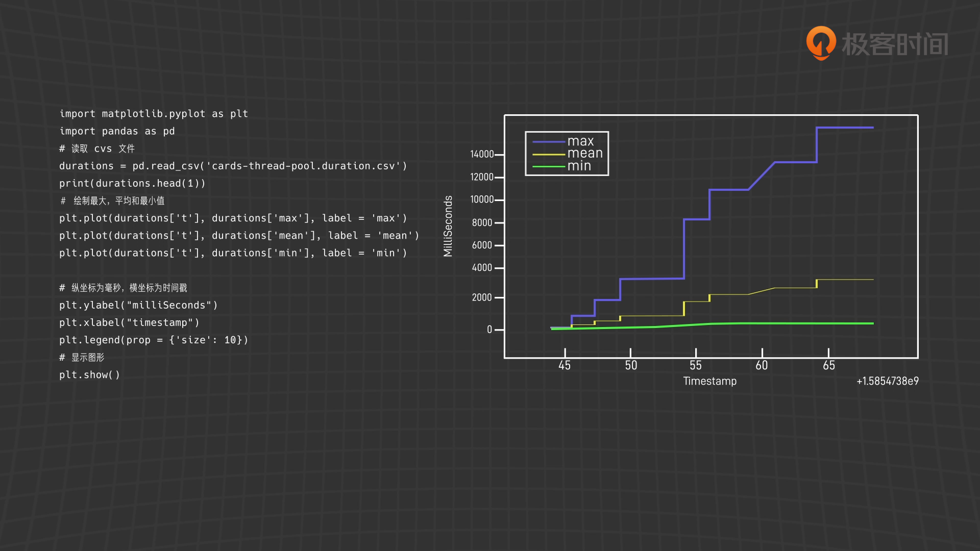The image size is (980, 551).
Task: Click the plt.plot line with label 'max'
Action: pos(233,218)
